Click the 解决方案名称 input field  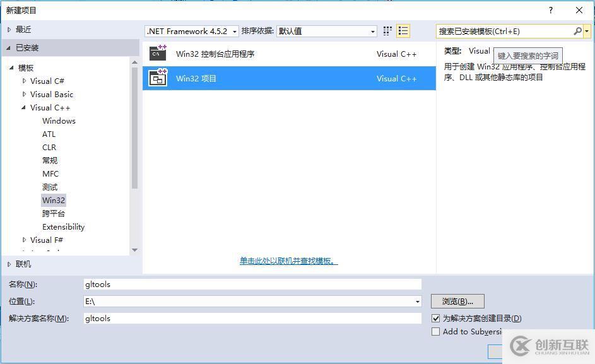252,319
